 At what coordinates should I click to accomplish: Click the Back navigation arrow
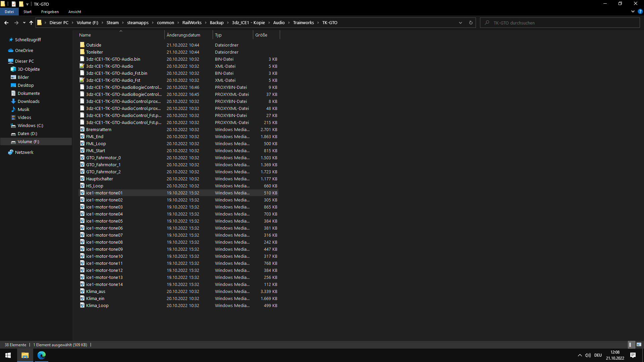(x=6, y=23)
